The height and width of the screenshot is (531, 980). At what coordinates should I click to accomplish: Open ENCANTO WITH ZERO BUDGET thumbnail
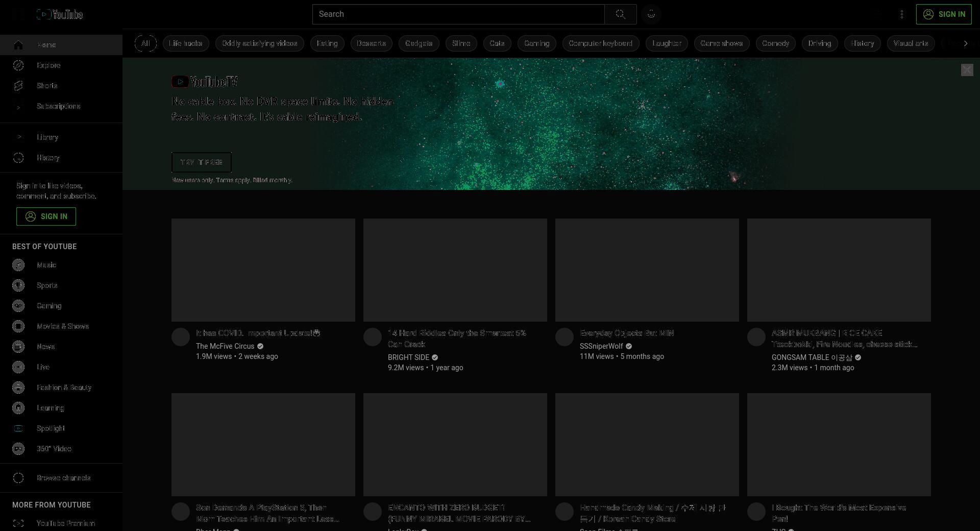pos(455,445)
